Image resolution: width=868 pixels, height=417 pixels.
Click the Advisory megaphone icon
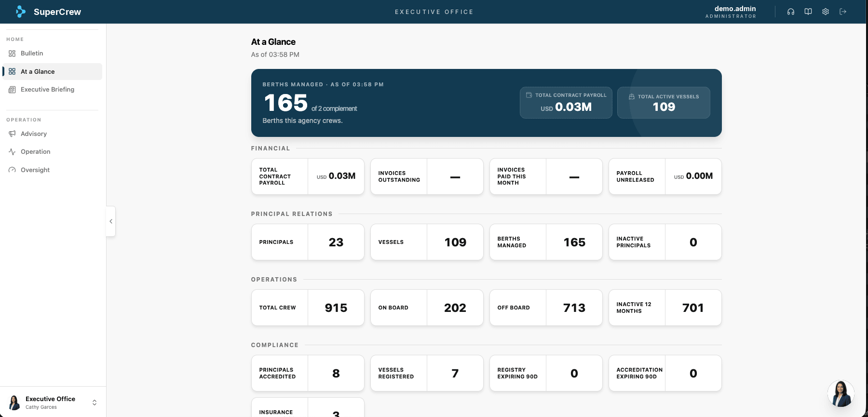(12, 134)
